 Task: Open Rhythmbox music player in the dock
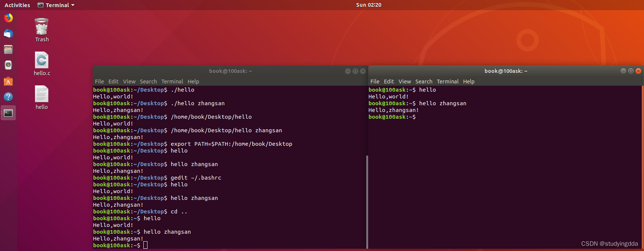[8, 65]
